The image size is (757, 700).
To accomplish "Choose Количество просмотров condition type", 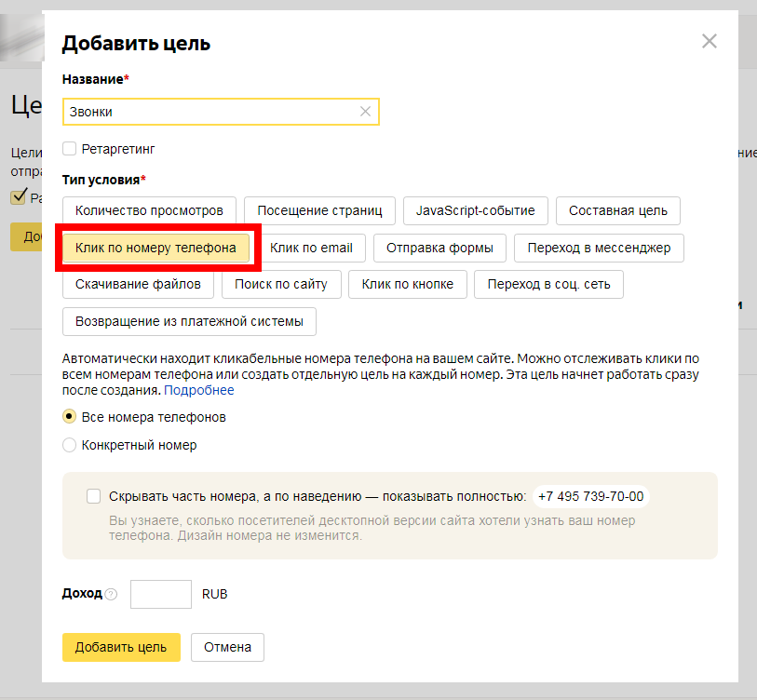I will [149, 210].
